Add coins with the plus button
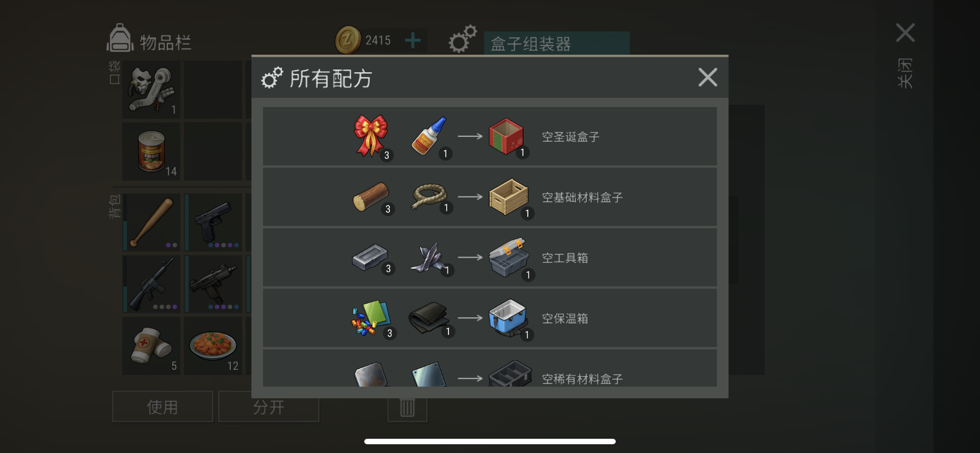 point(413,40)
